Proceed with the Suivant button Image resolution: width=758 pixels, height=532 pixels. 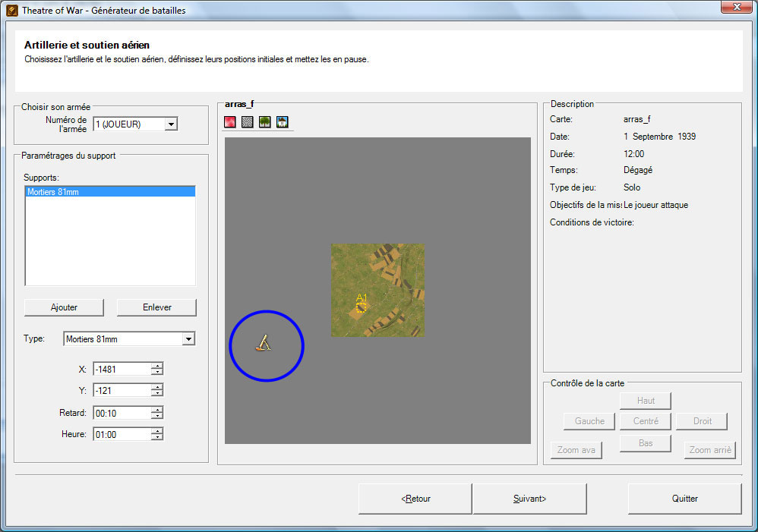click(529, 499)
